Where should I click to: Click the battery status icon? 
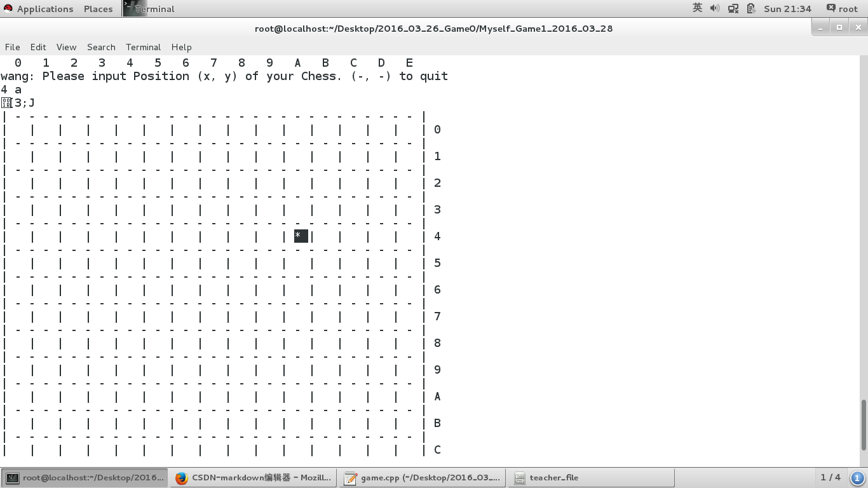[750, 8]
